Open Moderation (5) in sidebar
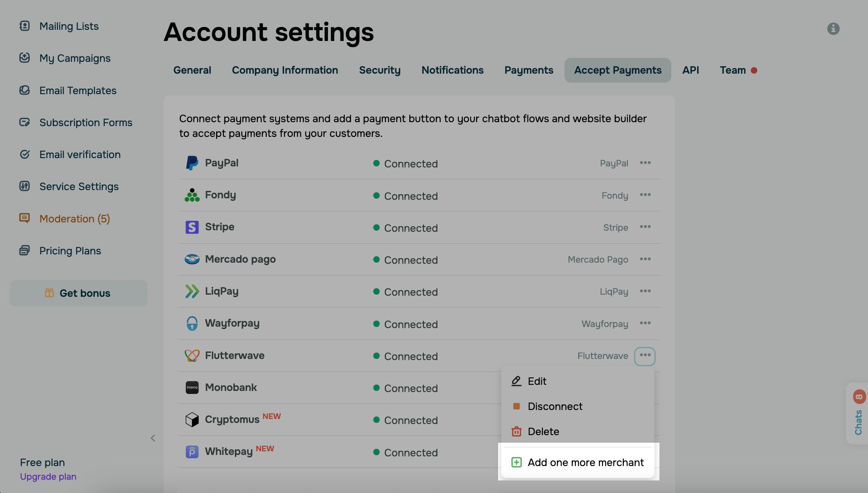This screenshot has width=868, height=493. [74, 218]
